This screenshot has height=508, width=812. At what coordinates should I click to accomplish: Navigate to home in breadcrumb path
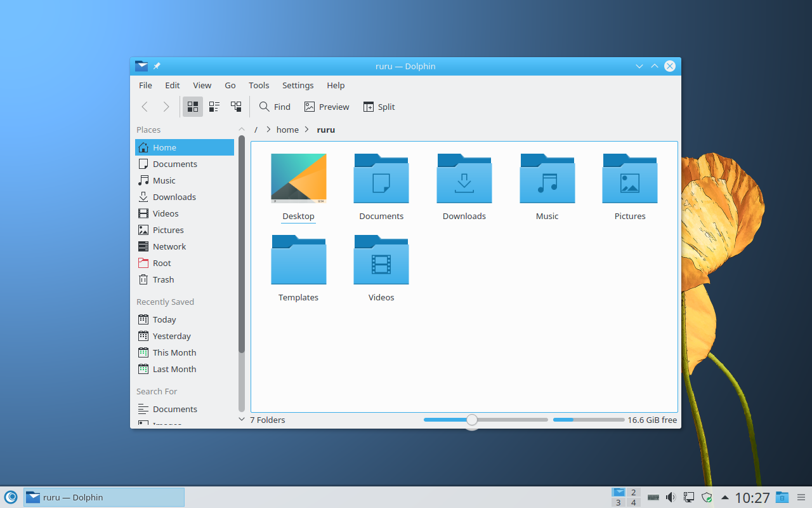click(287, 130)
